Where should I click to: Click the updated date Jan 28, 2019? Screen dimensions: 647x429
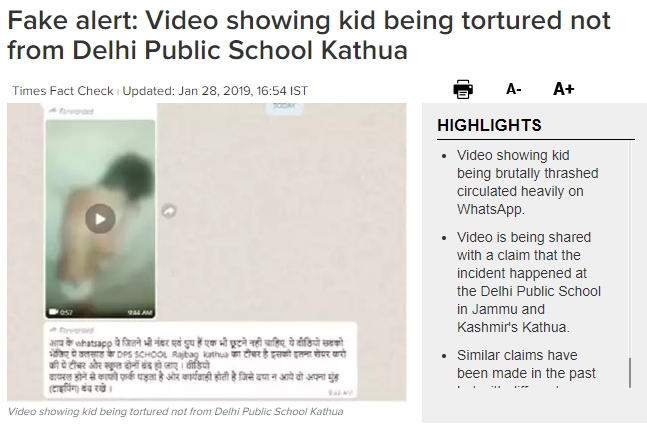point(215,91)
